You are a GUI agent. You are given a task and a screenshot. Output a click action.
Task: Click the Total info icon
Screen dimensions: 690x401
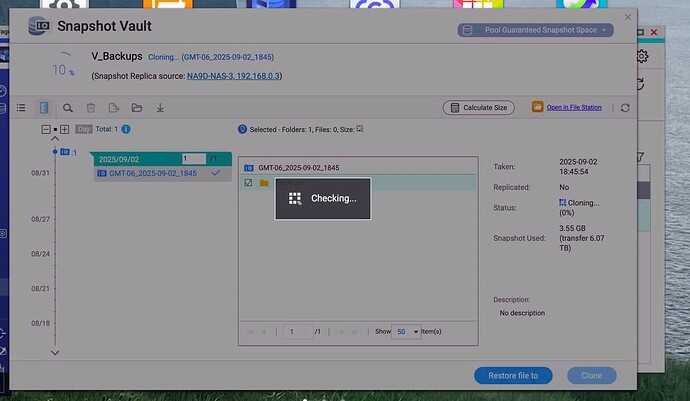(126, 129)
